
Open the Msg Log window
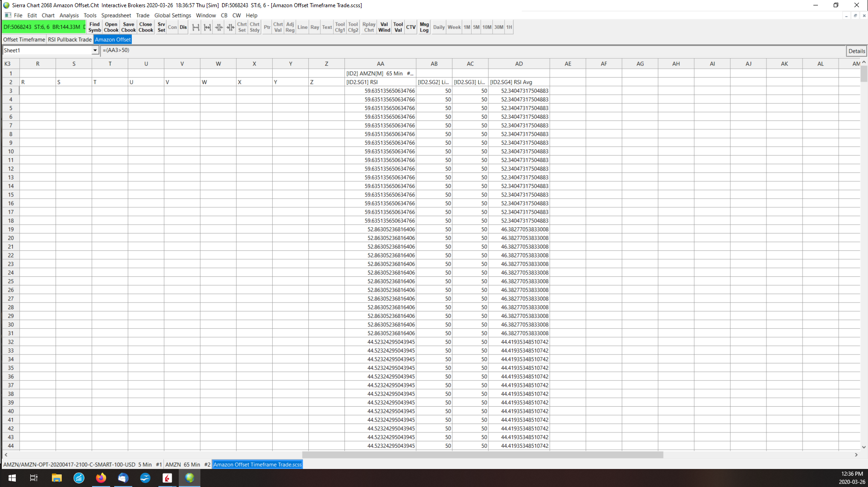tap(424, 27)
